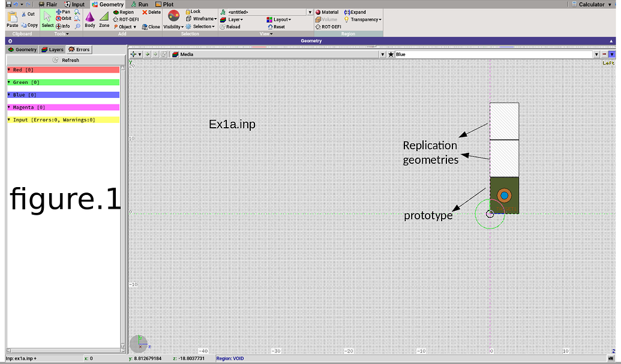621x364 pixels.
Task: Open the Wireframe dropdown
Action: pos(204,19)
